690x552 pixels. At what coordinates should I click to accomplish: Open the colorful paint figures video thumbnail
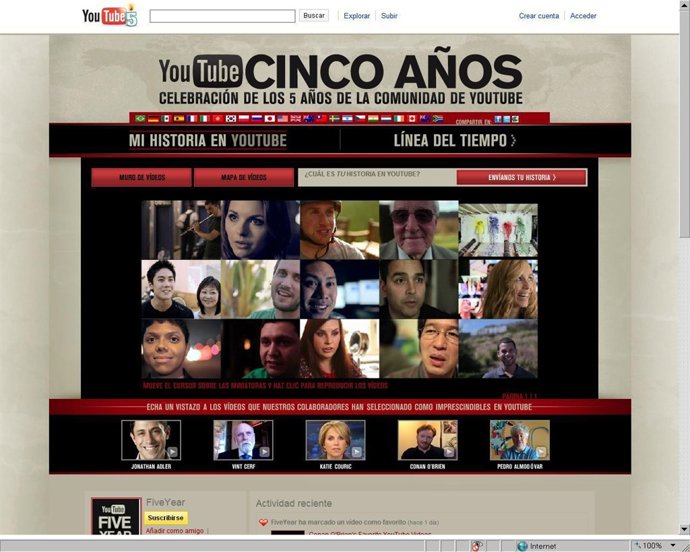pyautogui.click(x=498, y=230)
